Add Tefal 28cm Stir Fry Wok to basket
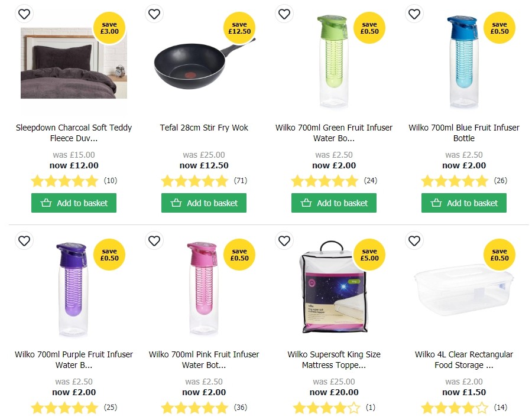 click(x=203, y=203)
